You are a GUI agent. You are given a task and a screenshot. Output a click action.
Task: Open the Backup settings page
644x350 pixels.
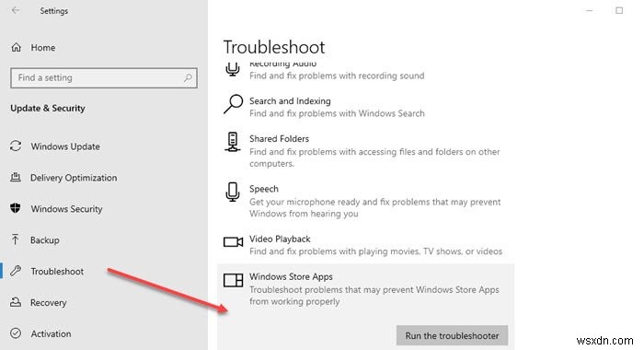point(45,240)
